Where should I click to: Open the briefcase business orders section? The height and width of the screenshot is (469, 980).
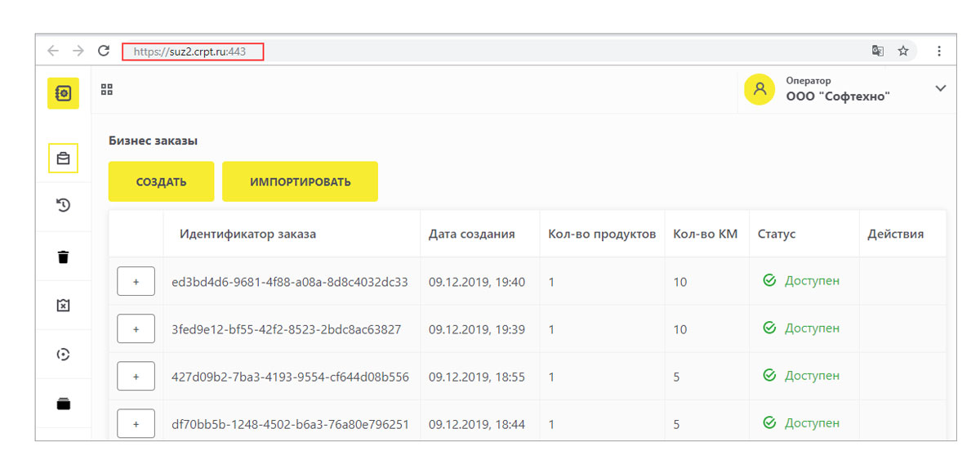coord(63,159)
